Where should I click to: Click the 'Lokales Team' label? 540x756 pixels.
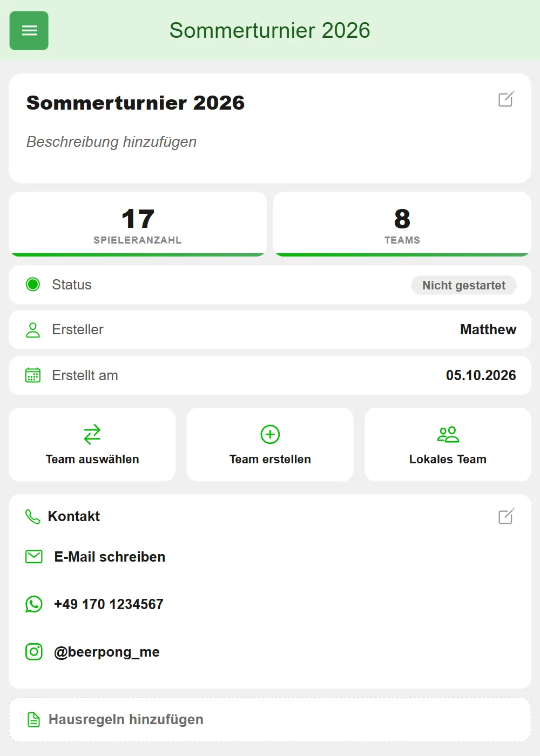coord(448,460)
